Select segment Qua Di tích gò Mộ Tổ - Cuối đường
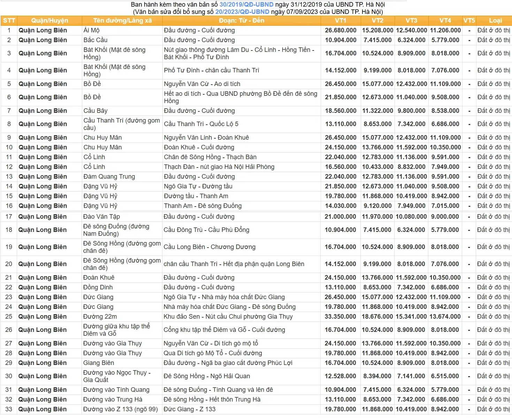 click(x=213, y=353)
